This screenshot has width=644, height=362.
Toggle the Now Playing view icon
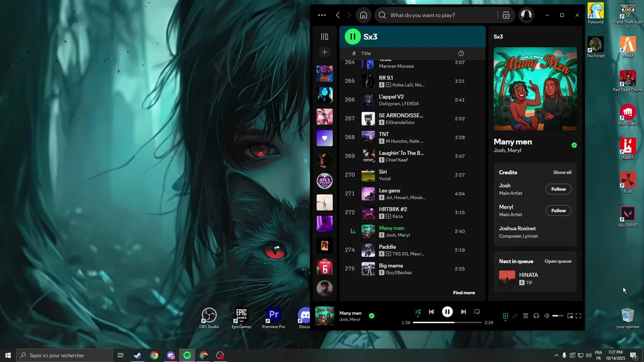click(505, 316)
